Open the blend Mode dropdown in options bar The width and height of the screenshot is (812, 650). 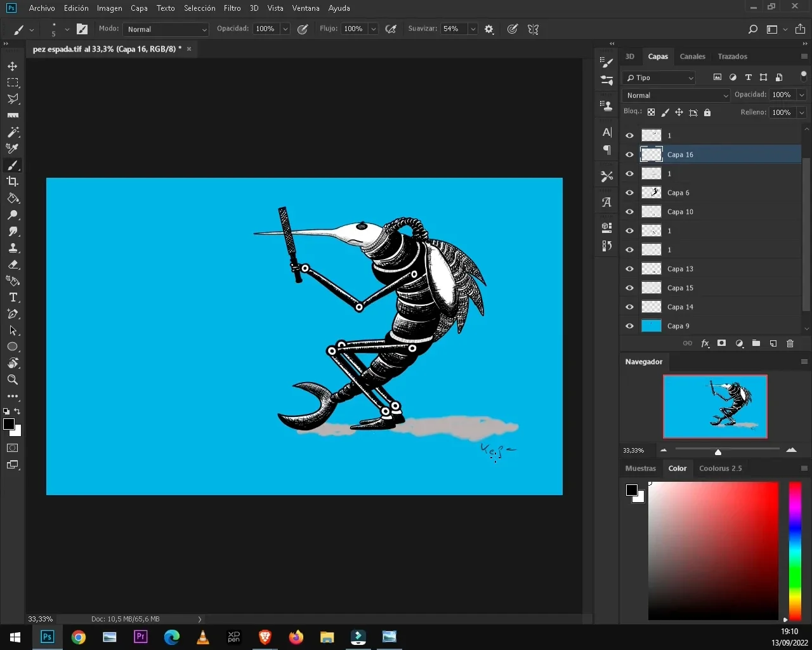click(166, 29)
